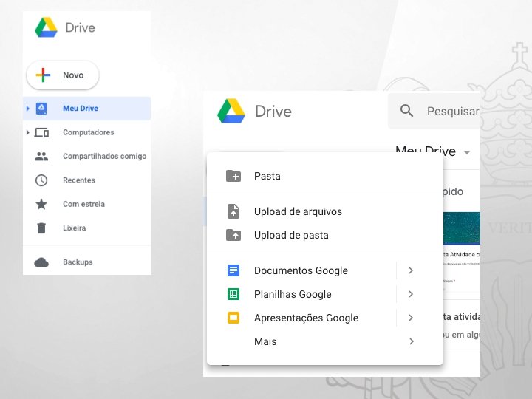Click the yellow Google Slides icon
This screenshot has width=532, height=399.
pos(233,318)
